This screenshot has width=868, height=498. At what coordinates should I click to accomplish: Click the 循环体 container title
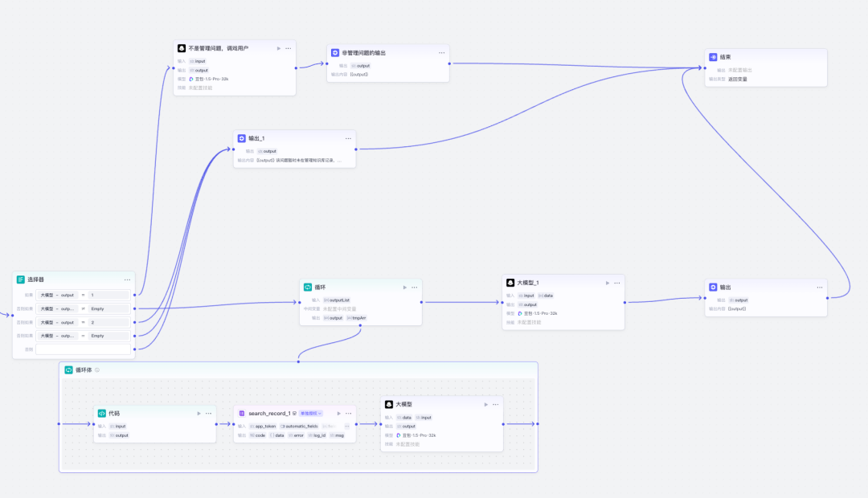click(x=84, y=370)
